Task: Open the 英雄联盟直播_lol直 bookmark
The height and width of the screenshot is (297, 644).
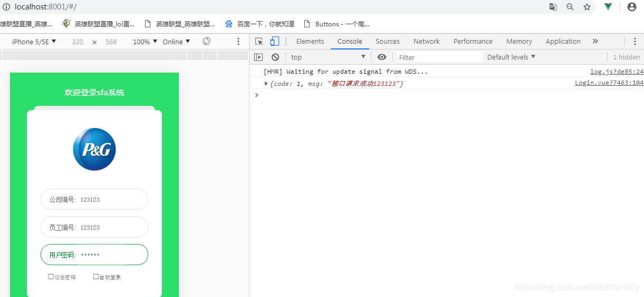Action: pyautogui.click(x=99, y=24)
